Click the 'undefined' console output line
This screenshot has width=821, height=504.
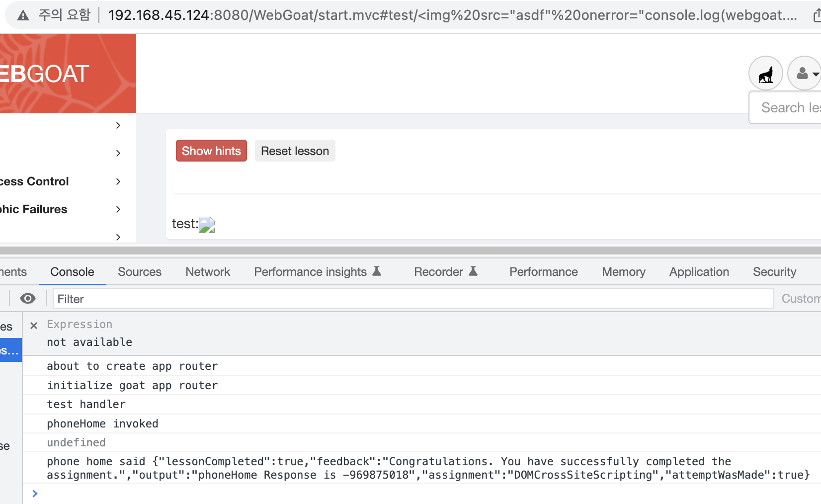pyautogui.click(x=76, y=442)
